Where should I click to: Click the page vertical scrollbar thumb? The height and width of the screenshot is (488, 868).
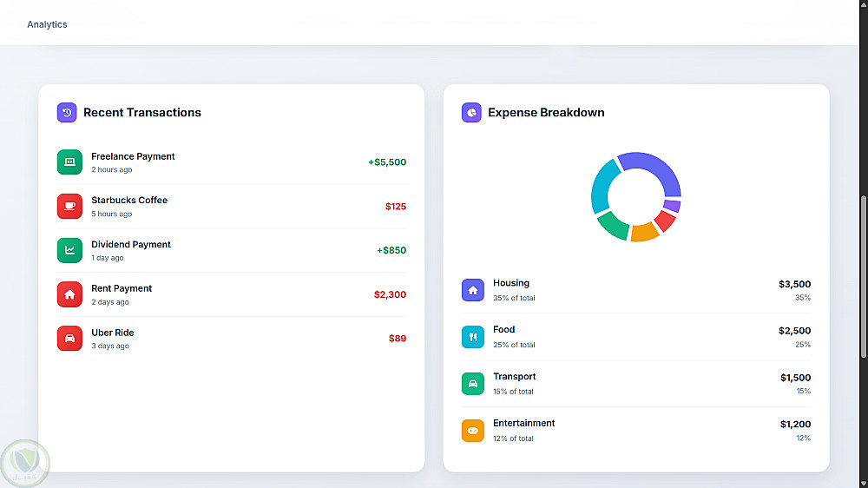click(x=863, y=277)
